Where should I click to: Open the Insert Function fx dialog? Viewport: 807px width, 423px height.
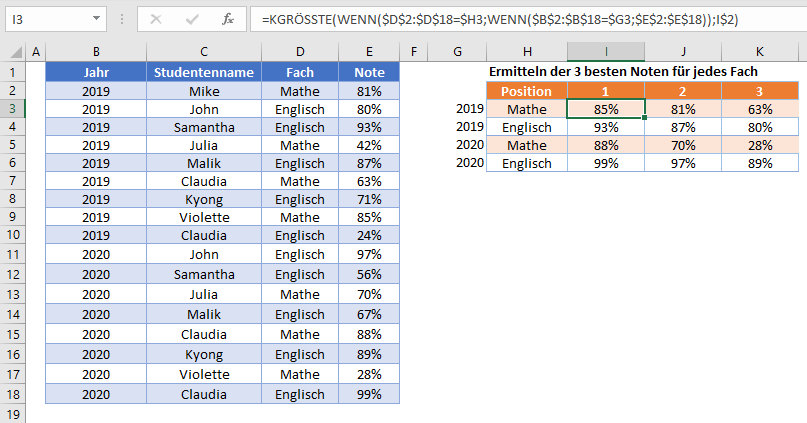(x=227, y=19)
